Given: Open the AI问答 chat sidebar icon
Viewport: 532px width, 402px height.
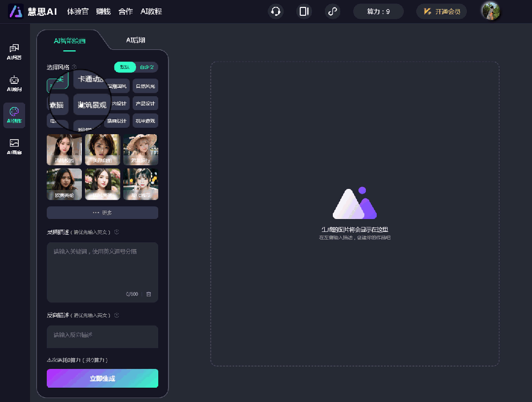Looking at the screenshot, I should 14,51.
